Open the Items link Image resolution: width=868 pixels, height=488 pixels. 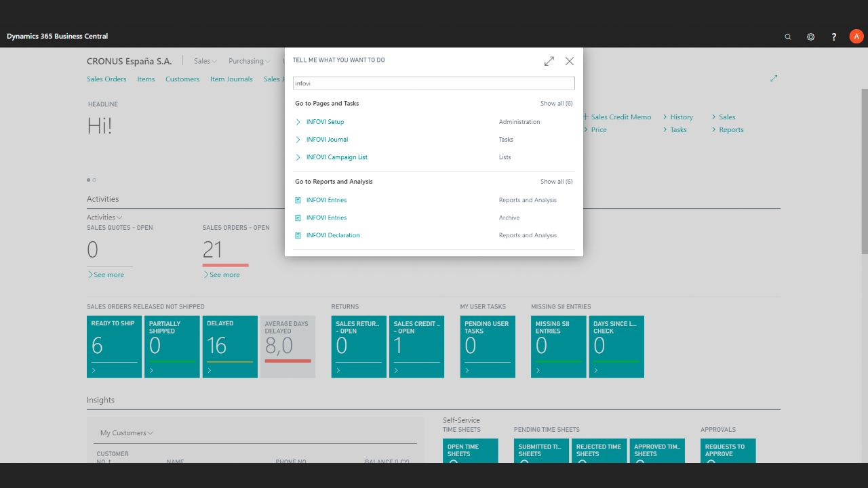point(146,79)
